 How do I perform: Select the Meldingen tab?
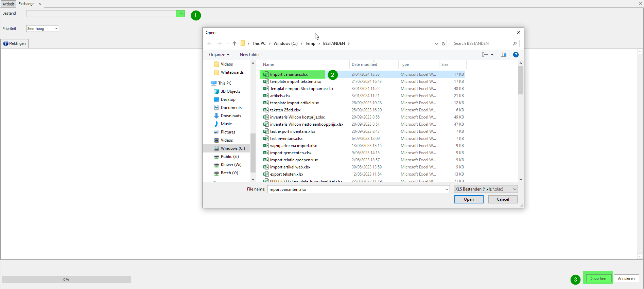point(15,43)
